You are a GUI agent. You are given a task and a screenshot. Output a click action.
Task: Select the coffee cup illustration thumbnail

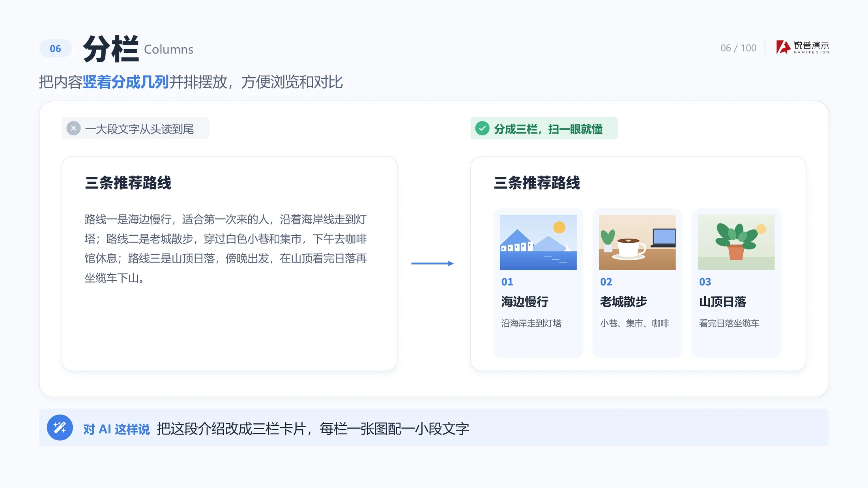coord(637,242)
